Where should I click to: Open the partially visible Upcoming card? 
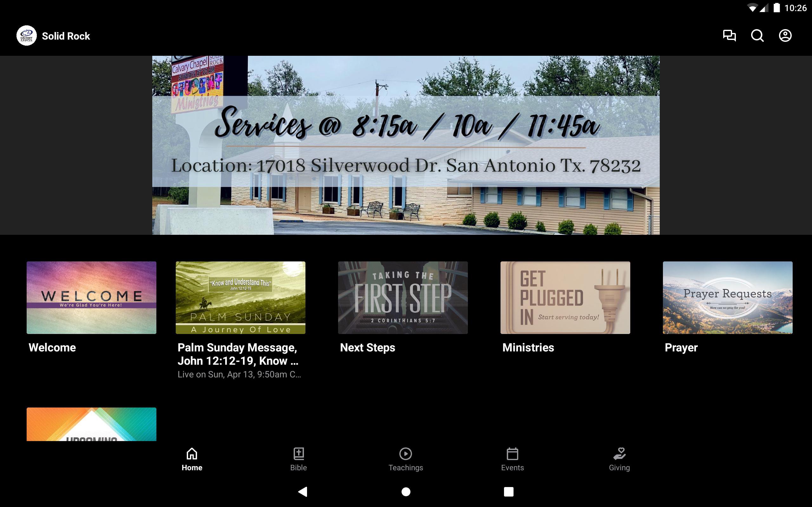click(x=91, y=424)
